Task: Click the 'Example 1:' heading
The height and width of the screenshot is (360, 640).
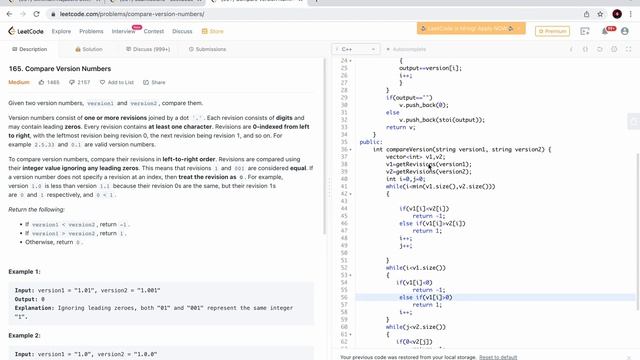Action: (x=24, y=271)
